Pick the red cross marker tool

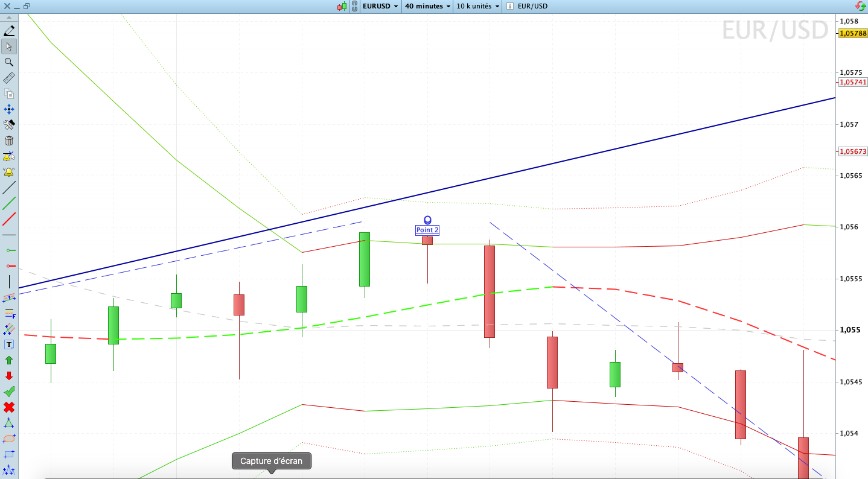pyautogui.click(x=9, y=407)
